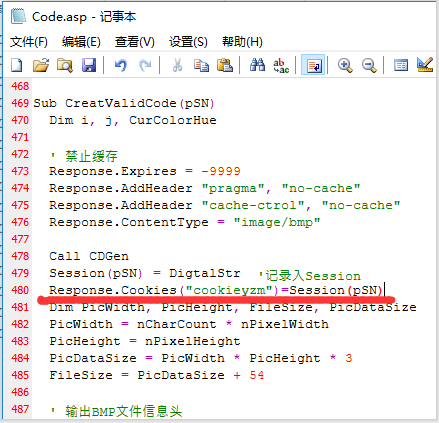The height and width of the screenshot is (423, 439).
Task: Click the Redo arrow icon
Action: click(145, 65)
